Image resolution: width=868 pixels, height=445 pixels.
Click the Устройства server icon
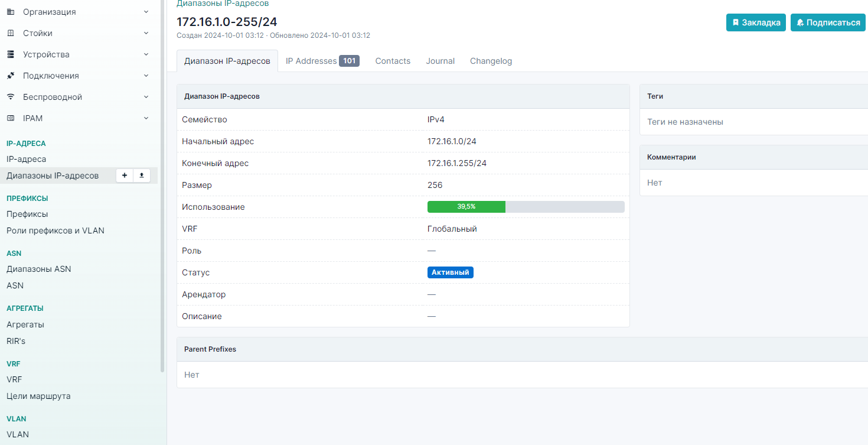click(x=11, y=54)
